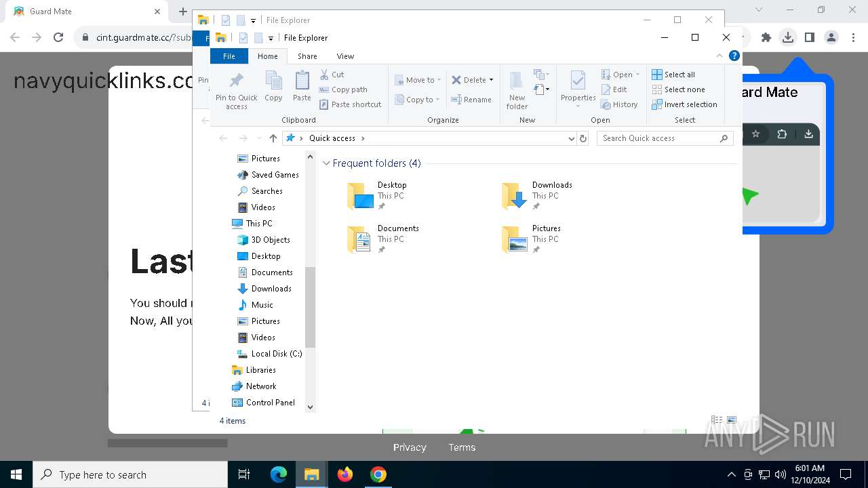The image size is (868, 488).
Task: Click the Up one level arrow
Action: click(x=273, y=138)
